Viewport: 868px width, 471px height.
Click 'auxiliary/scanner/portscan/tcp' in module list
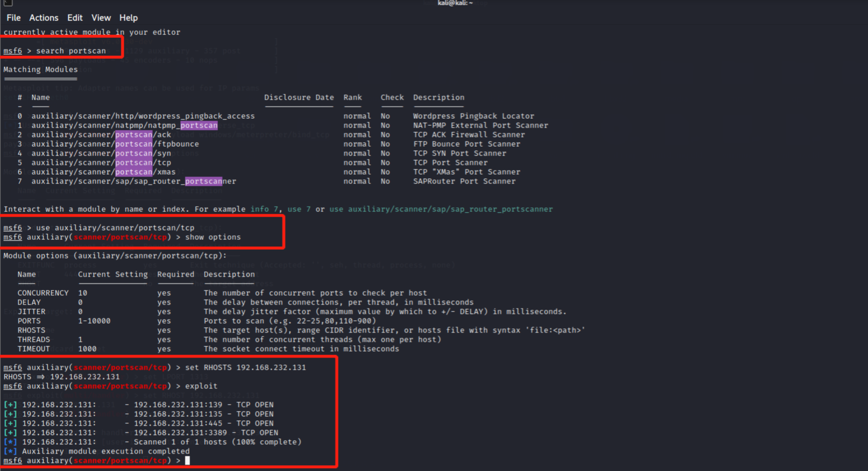(x=101, y=162)
